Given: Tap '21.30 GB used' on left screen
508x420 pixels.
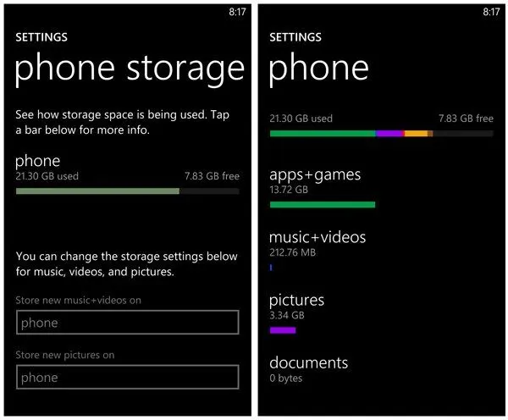Looking at the screenshot, I should [x=47, y=176].
